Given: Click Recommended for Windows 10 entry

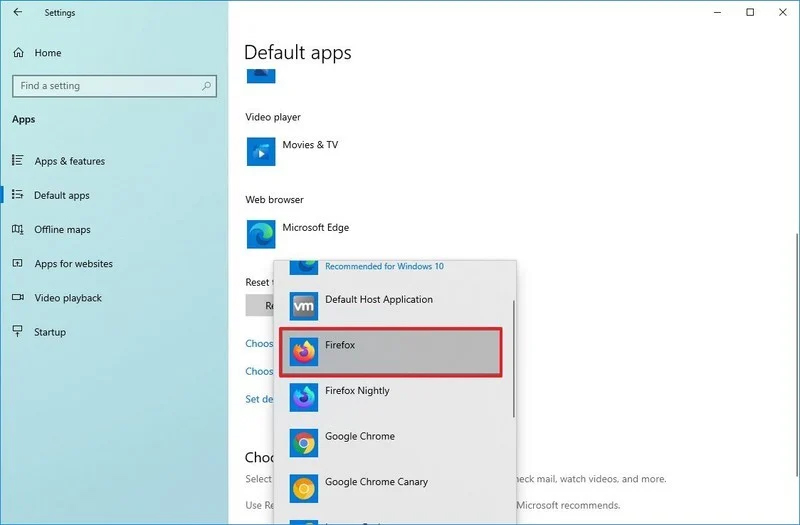Looking at the screenshot, I should click(384, 266).
